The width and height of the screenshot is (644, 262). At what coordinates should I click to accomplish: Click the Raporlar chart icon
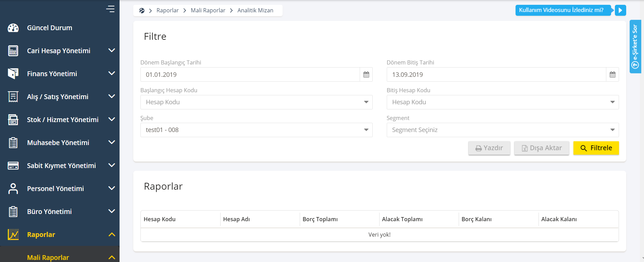click(x=13, y=235)
